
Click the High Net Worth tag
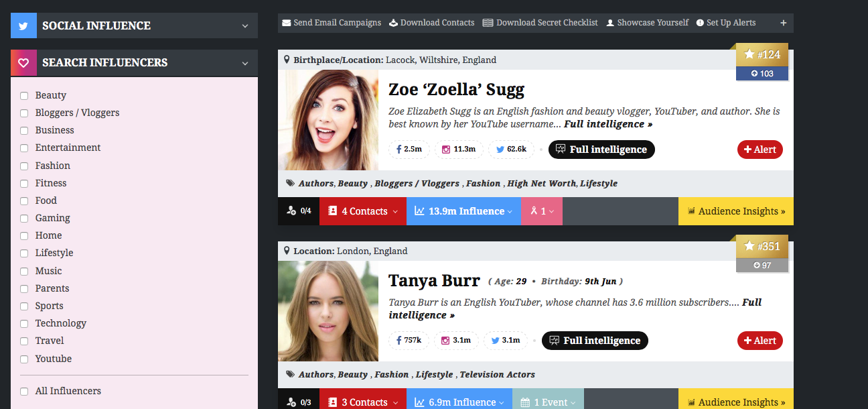click(541, 183)
